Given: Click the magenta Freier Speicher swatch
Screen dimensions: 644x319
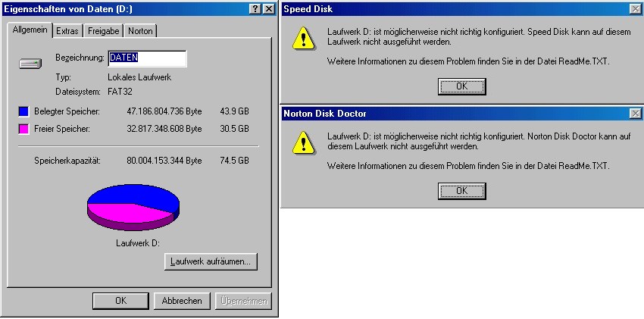Looking at the screenshot, I should (x=23, y=130).
